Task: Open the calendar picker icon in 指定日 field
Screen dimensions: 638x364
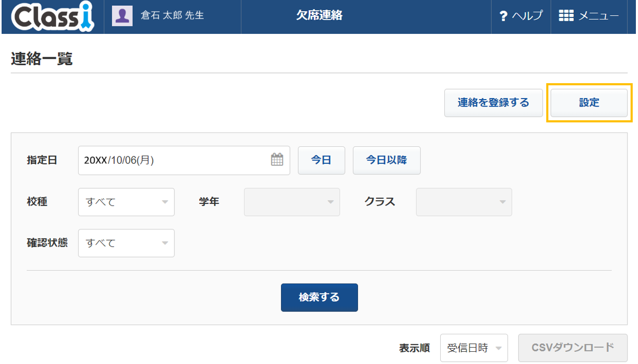Action: (x=277, y=159)
